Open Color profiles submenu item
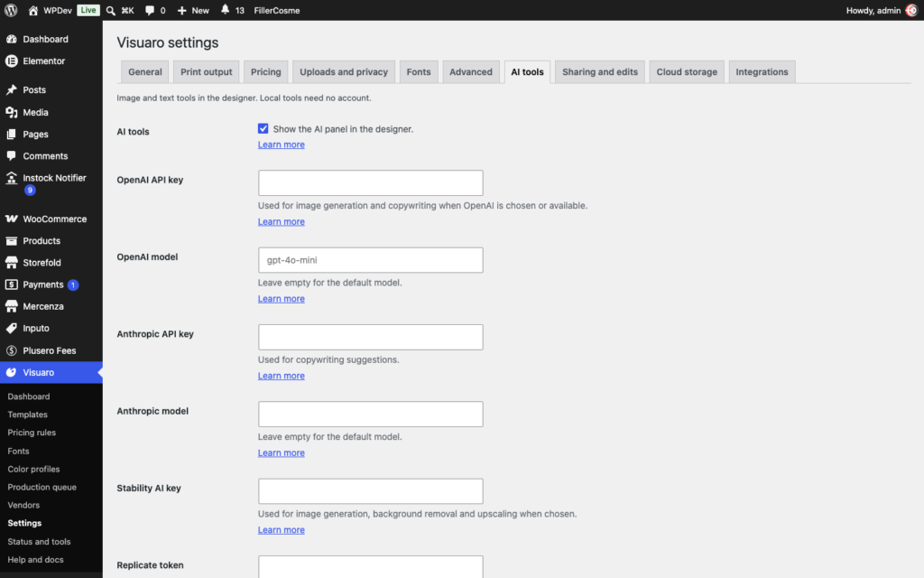 33,469
